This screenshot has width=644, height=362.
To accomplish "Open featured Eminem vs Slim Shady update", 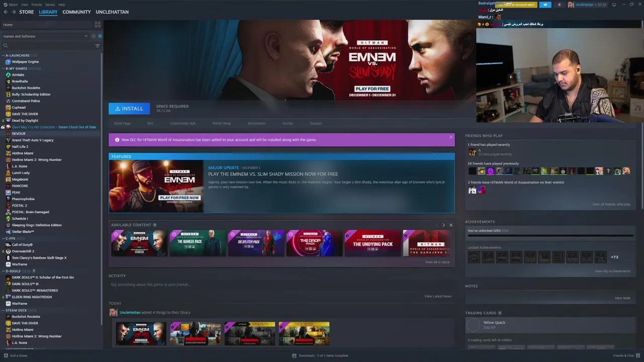I will tap(282, 183).
